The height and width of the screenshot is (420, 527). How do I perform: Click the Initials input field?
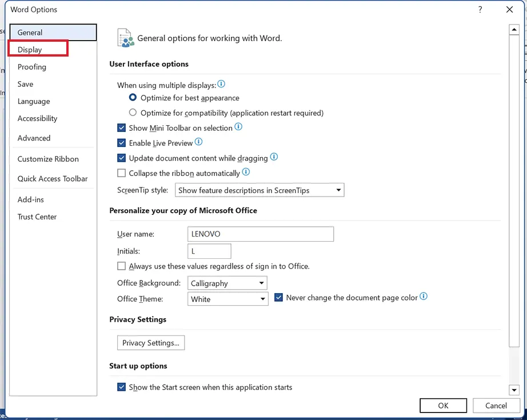click(209, 251)
